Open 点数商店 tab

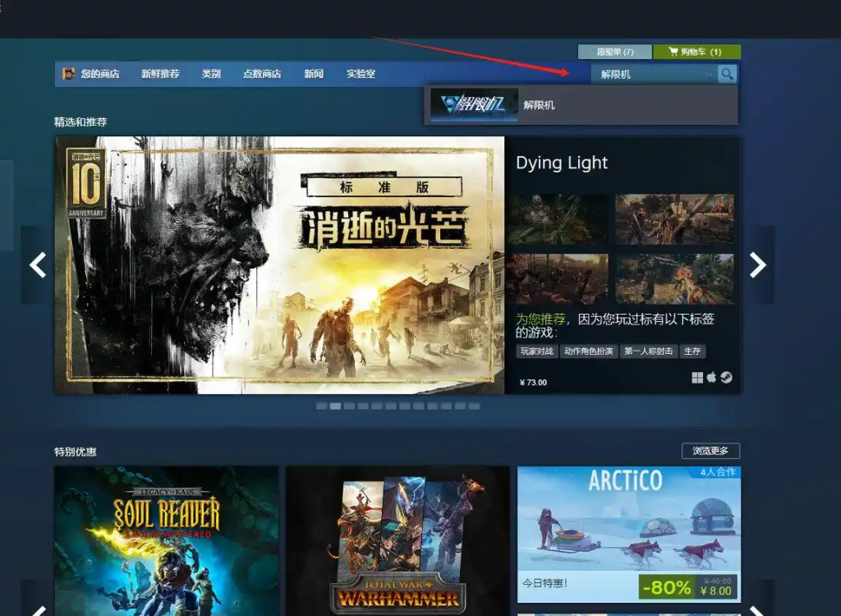point(262,74)
